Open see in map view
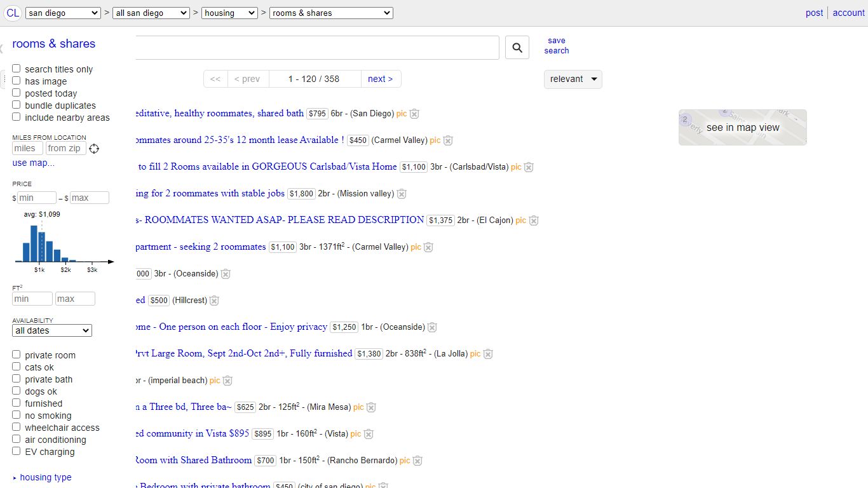This screenshot has width=868, height=488. [x=743, y=127]
